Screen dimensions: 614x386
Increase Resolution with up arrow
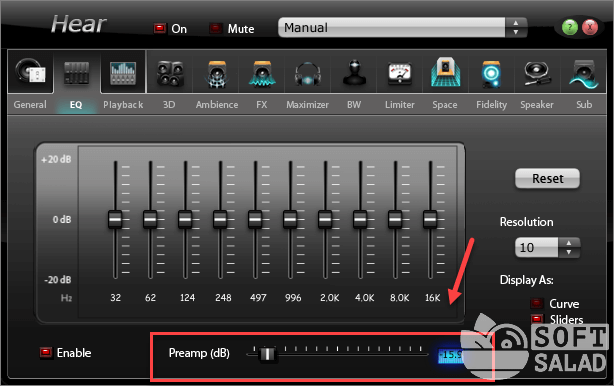point(569,243)
